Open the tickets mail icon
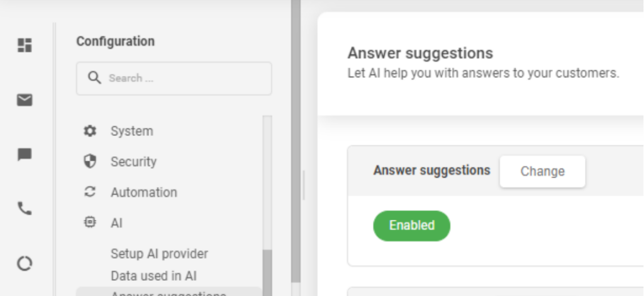Screen dimensions: 644x296 click(25, 100)
